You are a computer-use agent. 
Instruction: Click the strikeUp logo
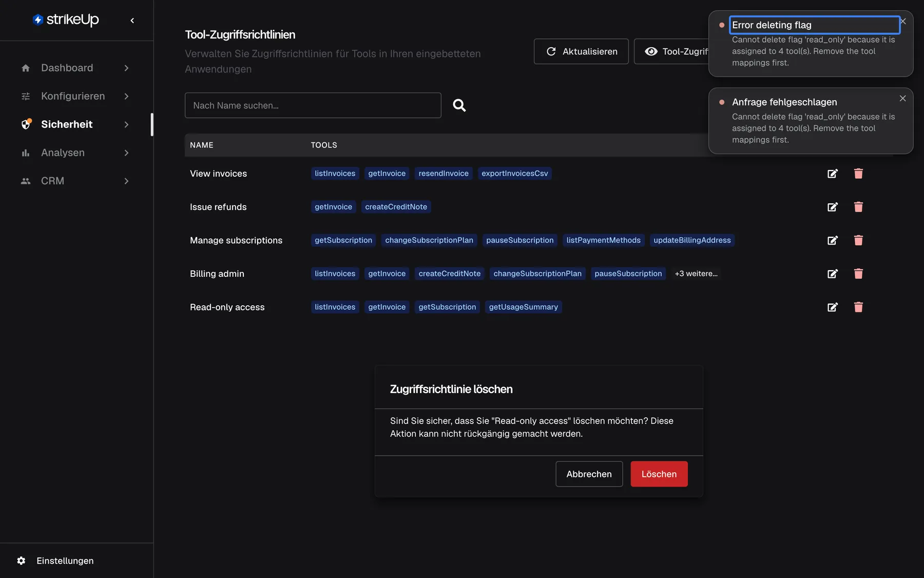click(x=66, y=20)
